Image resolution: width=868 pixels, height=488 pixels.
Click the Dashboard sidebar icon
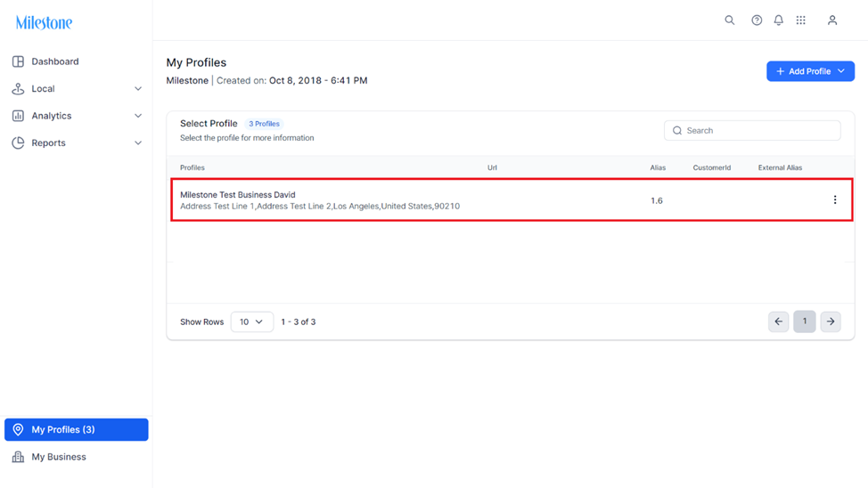[18, 61]
